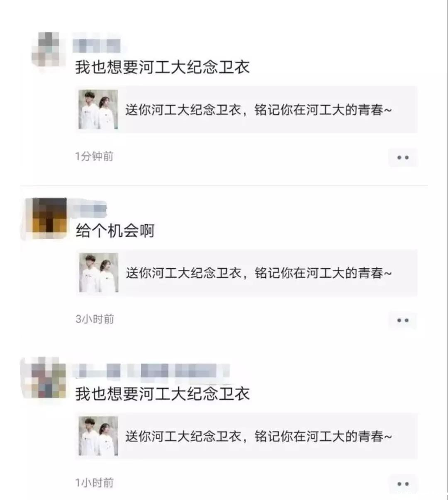Tap the blurred avatar of the 1小时前 poster
Screen dimensions: 448x500
(x=46, y=377)
